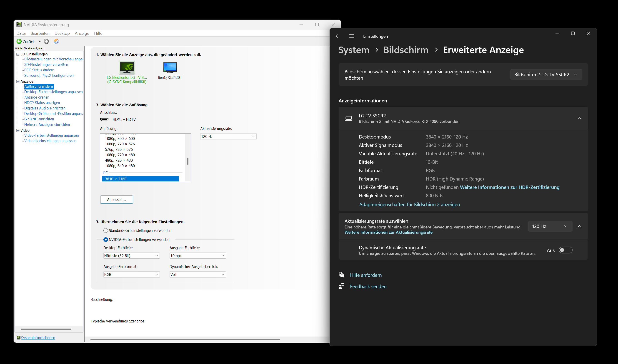The height and width of the screenshot is (364, 618).
Task: Toggle Dynamische Aktualisierungsrate switch
Action: [x=565, y=250]
